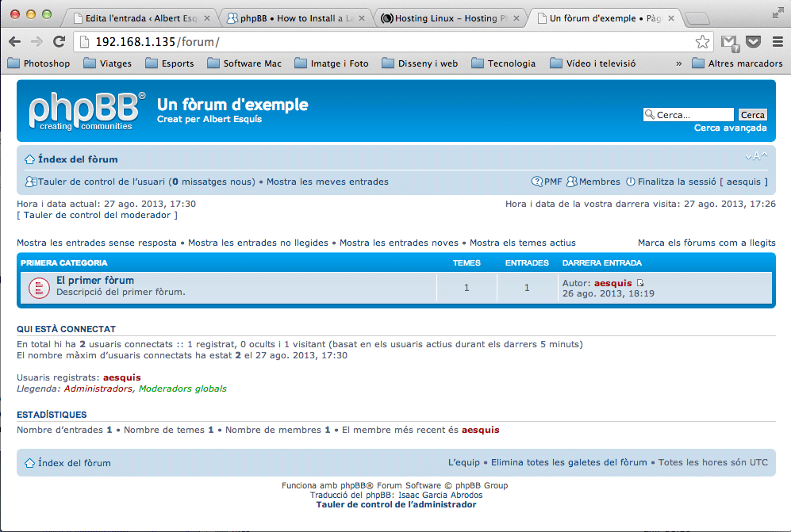Close the 'Un fòrum d'exemple' tab
Screen dimensions: 791x532
click(x=671, y=18)
